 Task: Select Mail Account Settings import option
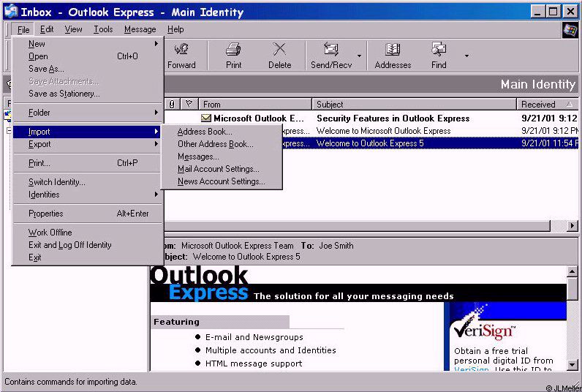click(222, 169)
